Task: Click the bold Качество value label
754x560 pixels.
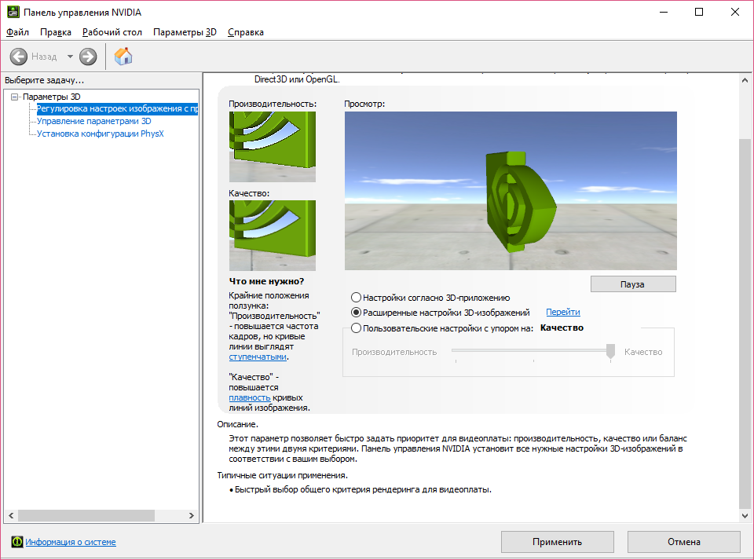Action: [562, 328]
